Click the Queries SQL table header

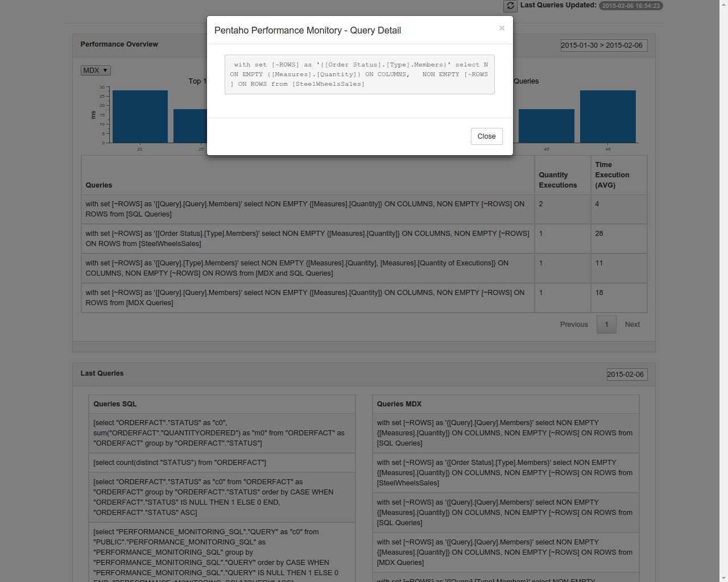point(222,404)
